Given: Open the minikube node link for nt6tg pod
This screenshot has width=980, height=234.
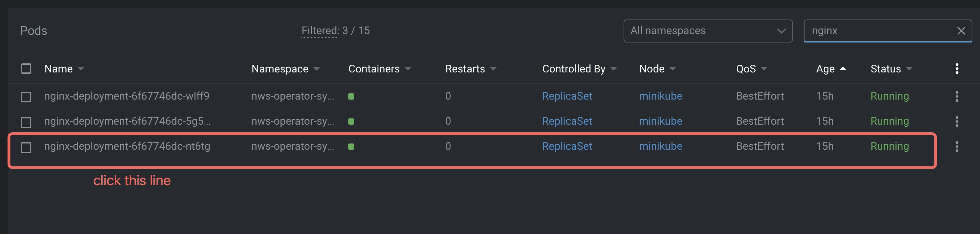Looking at the screenshot, I should (661, 147).
